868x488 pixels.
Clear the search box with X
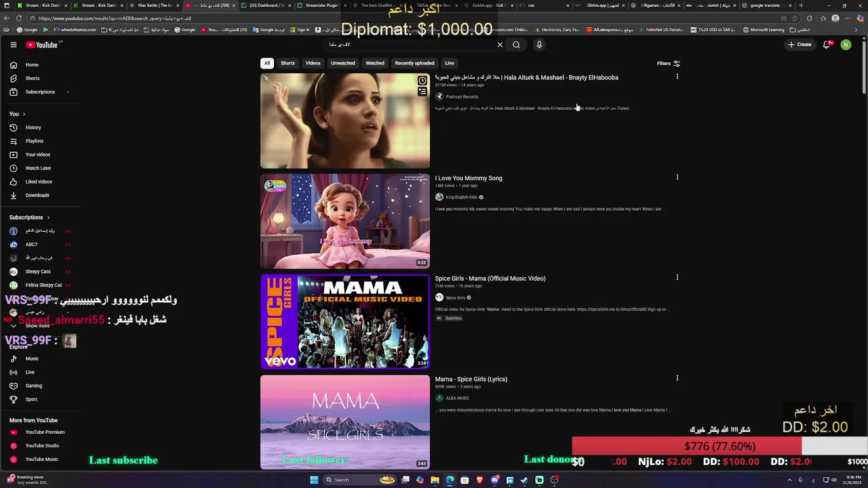(500, 45)
